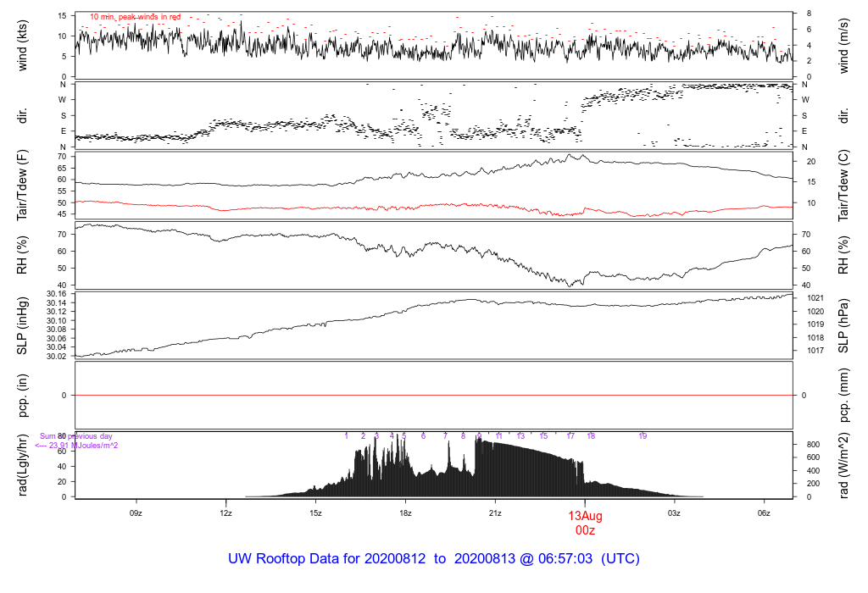Click the rad (W/m^2) right axis label
Screen dimensions: 868x593
point(843,465)
